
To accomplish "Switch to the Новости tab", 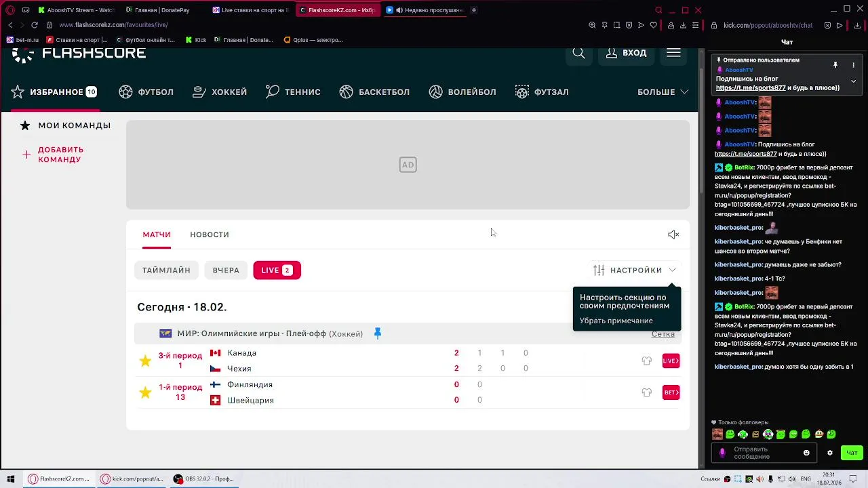I will (x=210, y=235).
